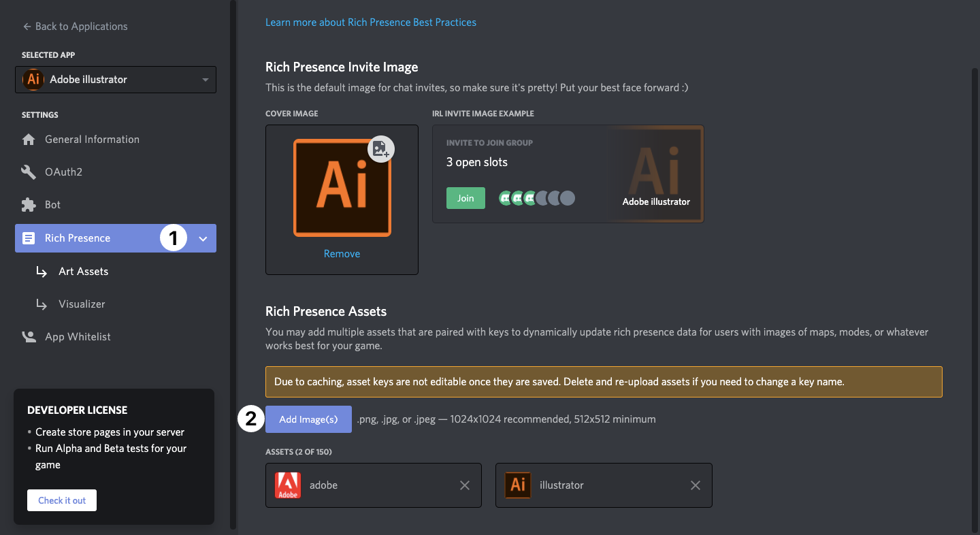This screenshot has height=535, width=980.
Task: Click the puzzle piece icon beside Bot
Action: (29, 205)
